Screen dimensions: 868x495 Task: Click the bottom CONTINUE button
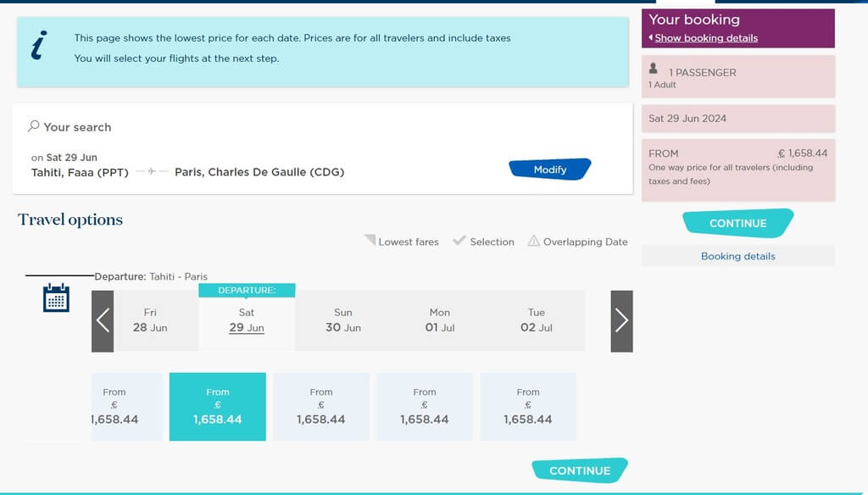click(x=580, y=470)
